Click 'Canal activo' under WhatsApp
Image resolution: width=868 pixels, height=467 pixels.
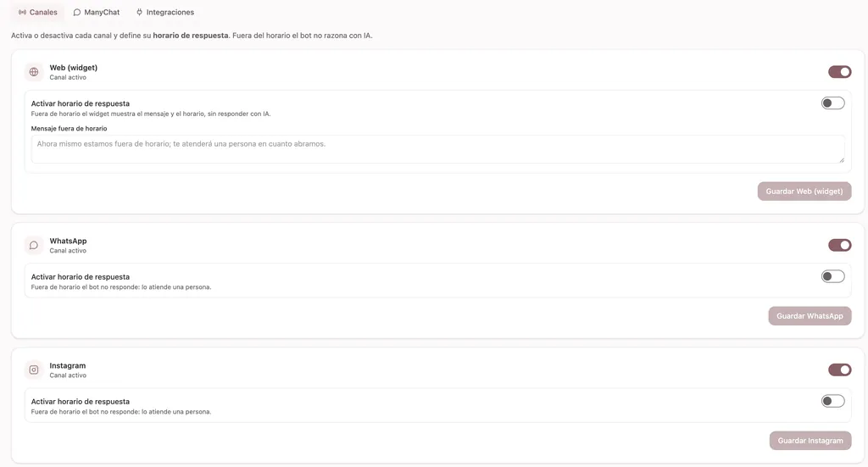(x=68, y=251)
